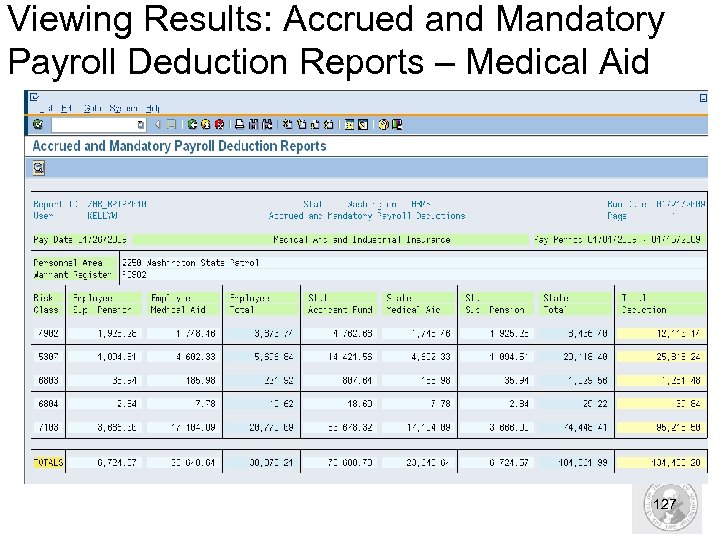Click the magnifier icon in the application toolbar
This screenshot has width=720, height=540.
point(39,168)
